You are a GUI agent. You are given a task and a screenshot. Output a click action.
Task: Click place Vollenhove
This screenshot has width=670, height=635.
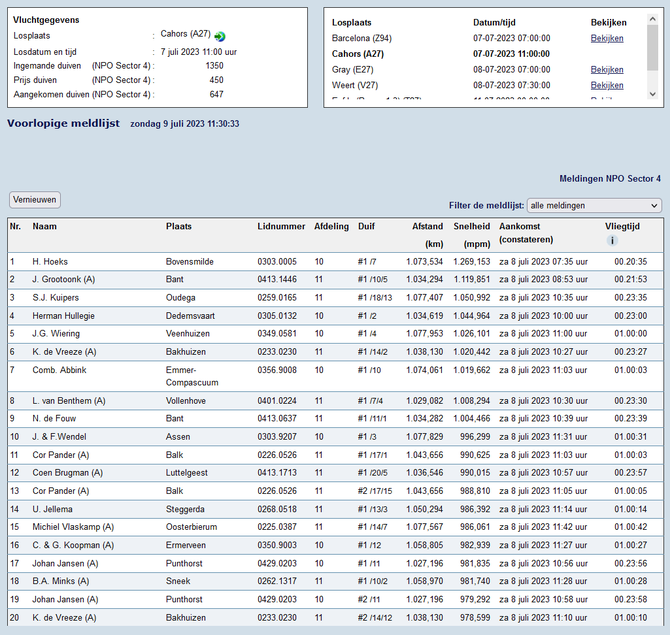186,401
